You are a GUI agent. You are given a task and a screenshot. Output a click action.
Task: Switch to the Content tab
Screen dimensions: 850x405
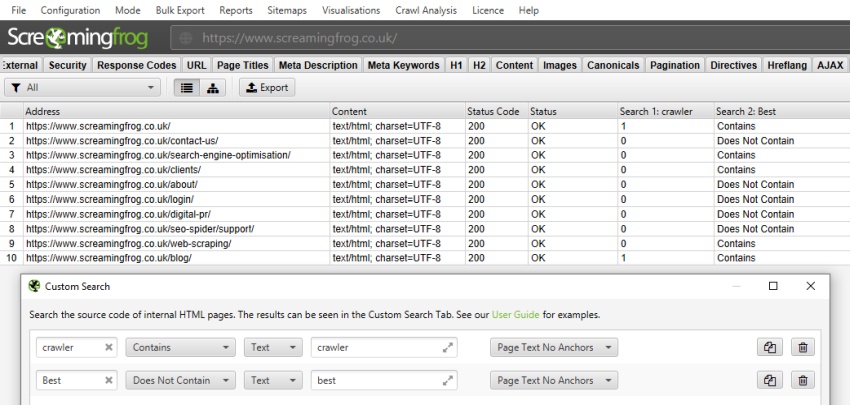coord(514,65)
